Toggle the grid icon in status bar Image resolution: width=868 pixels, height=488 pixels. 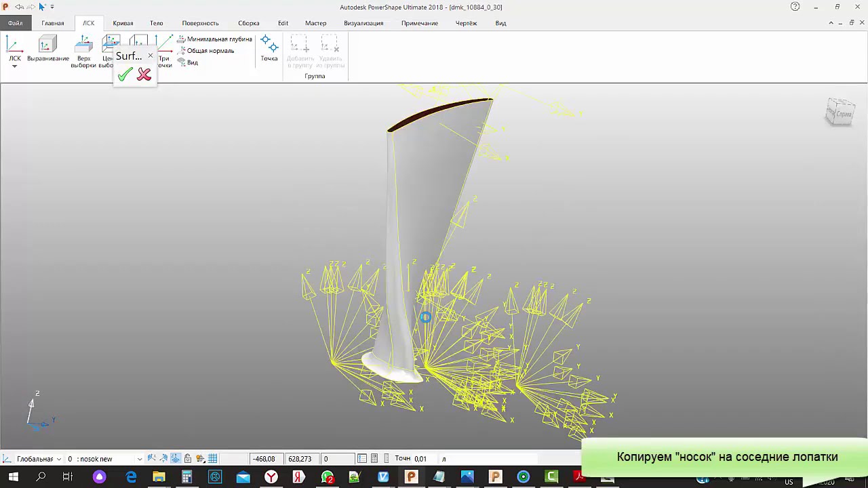[212, 459]
